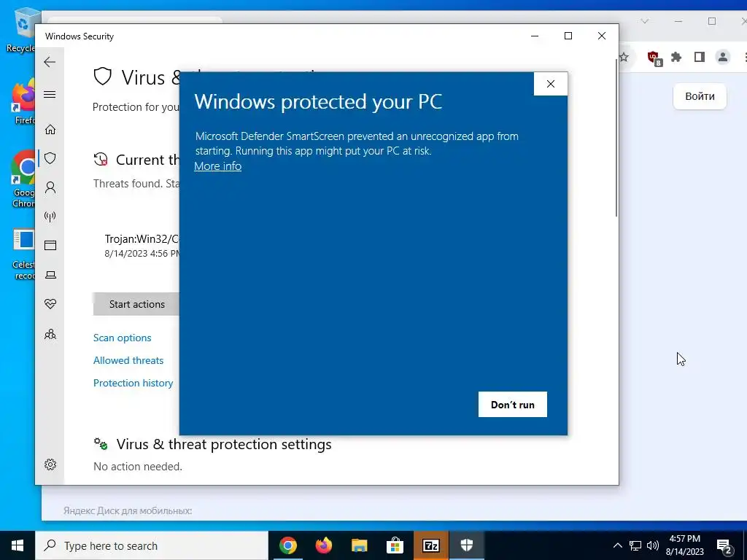747x560 pixels.
Task: Expand Chrome tab search chevron
Action: tap(645, 21)
